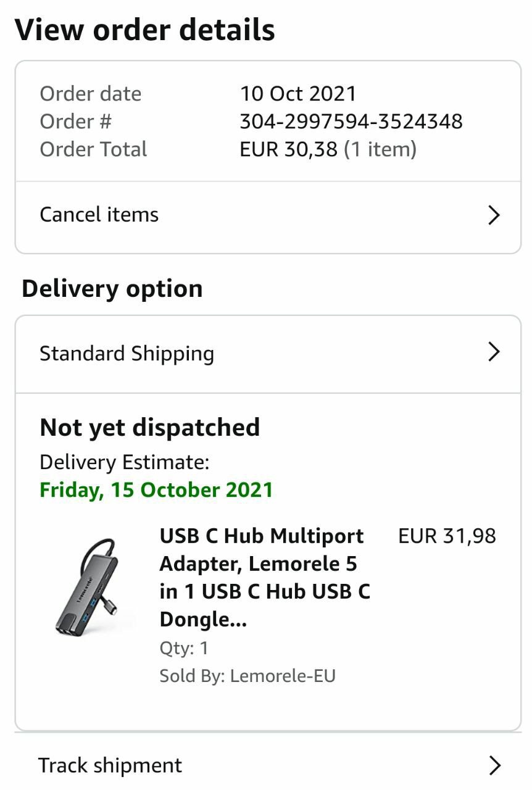Click the View order details heading

145,30
